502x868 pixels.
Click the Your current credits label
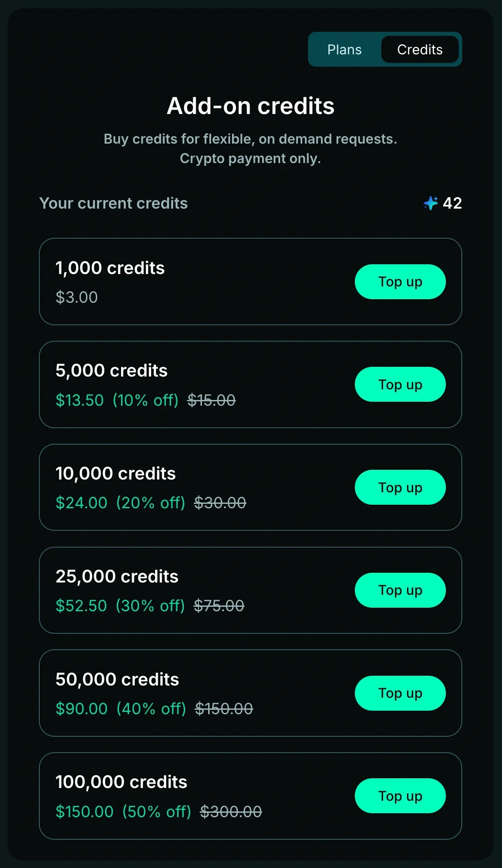pos(114,203)
